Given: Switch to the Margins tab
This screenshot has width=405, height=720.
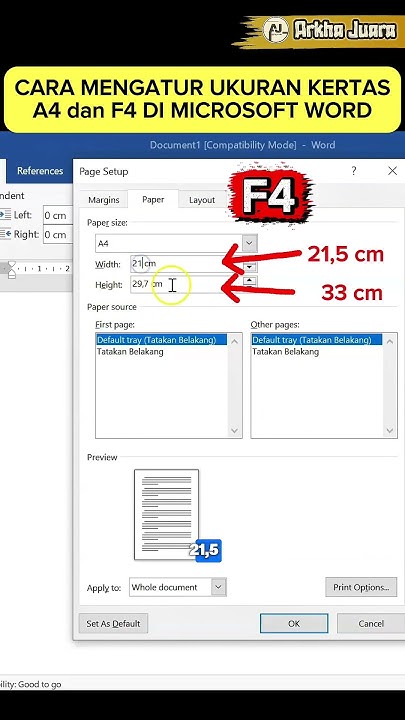Looking at the screenshot, I should pyautogui.click(x=104, y=200).
